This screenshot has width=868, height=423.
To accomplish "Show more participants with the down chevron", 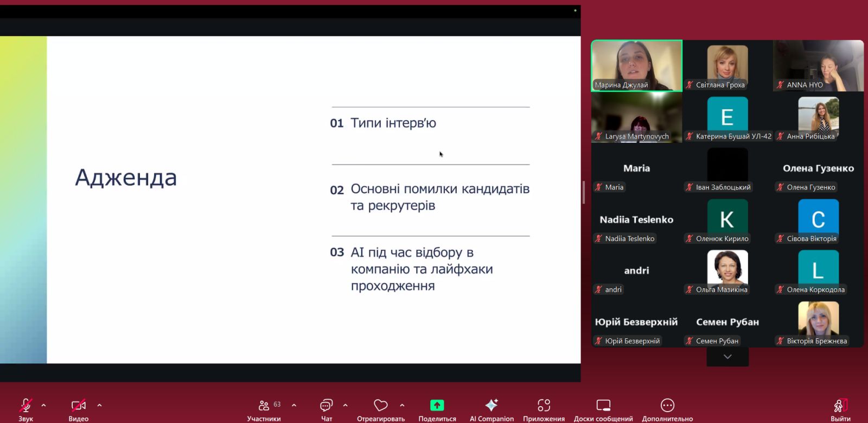I will [x=727, y=357].
